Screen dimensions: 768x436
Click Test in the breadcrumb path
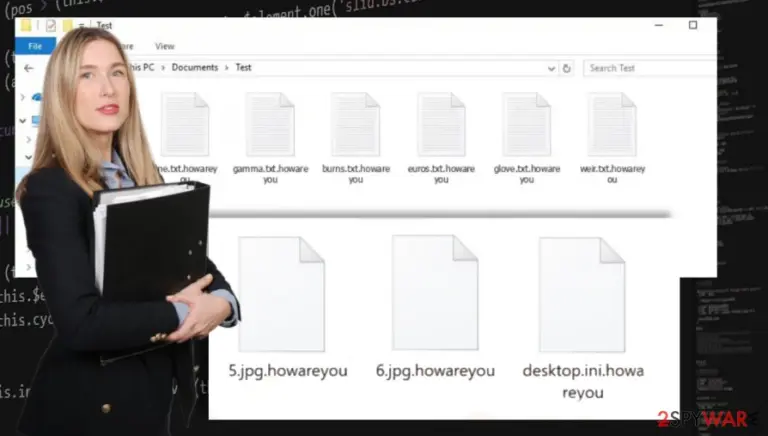pyautogui.click(x=243, y=68)
